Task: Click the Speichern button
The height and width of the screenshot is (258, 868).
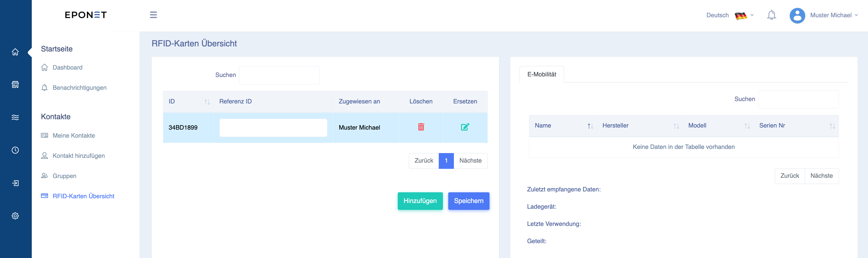Action: click(x=468, y=201)
